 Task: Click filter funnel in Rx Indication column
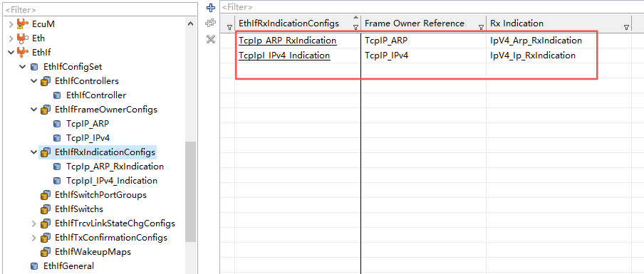626,27
